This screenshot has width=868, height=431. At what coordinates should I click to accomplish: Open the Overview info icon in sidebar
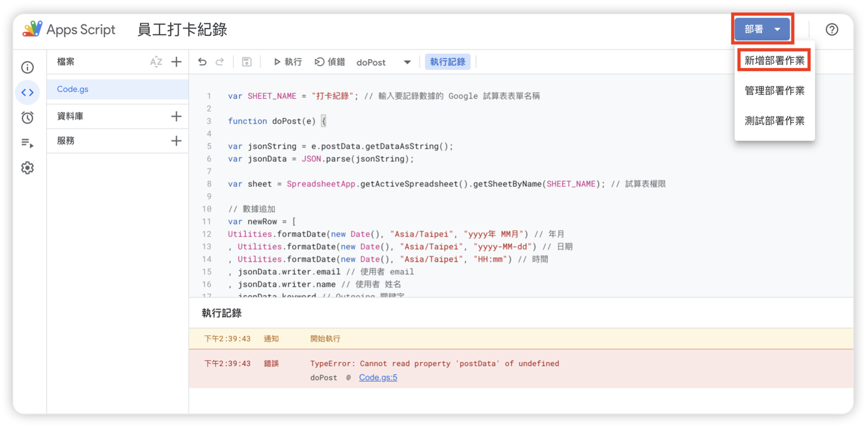pyautogui.click(x=27, y=68)
